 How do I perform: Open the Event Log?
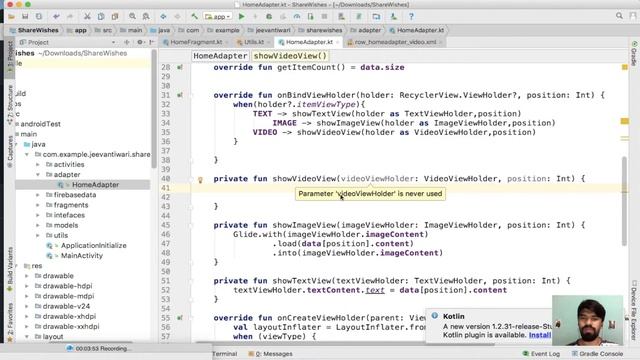(x=541, y=354)
